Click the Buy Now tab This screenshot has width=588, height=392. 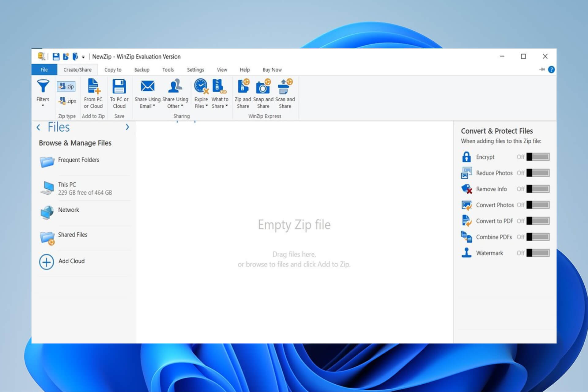click(x=272, y=70)
